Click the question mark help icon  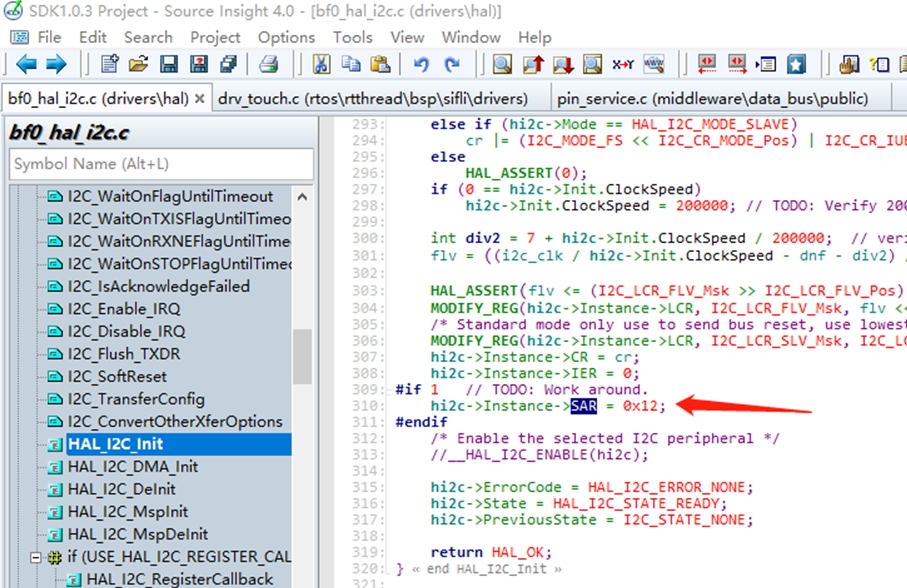point(879,64)
